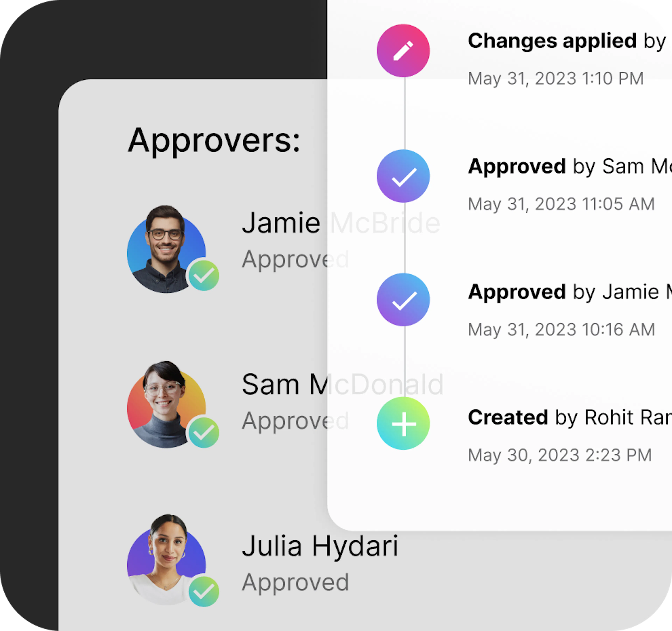
Task: Click Julia Hydari's Approved status text
Action: click(x=295, y=583)
